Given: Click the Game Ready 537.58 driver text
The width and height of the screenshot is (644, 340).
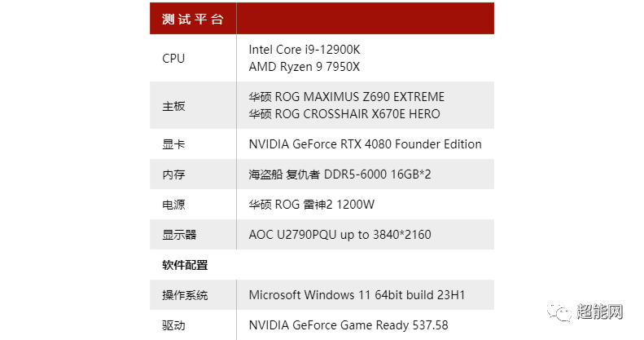Looking at the screenshot, I should (x=348, y=325).
